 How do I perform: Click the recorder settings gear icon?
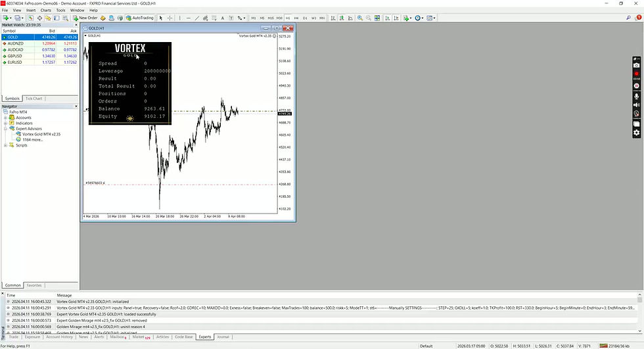pyautogui.click(x=636, y=133)
